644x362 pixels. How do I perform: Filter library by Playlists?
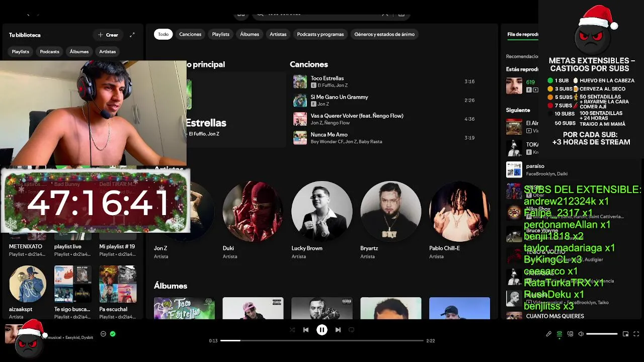tap(21, 52)
